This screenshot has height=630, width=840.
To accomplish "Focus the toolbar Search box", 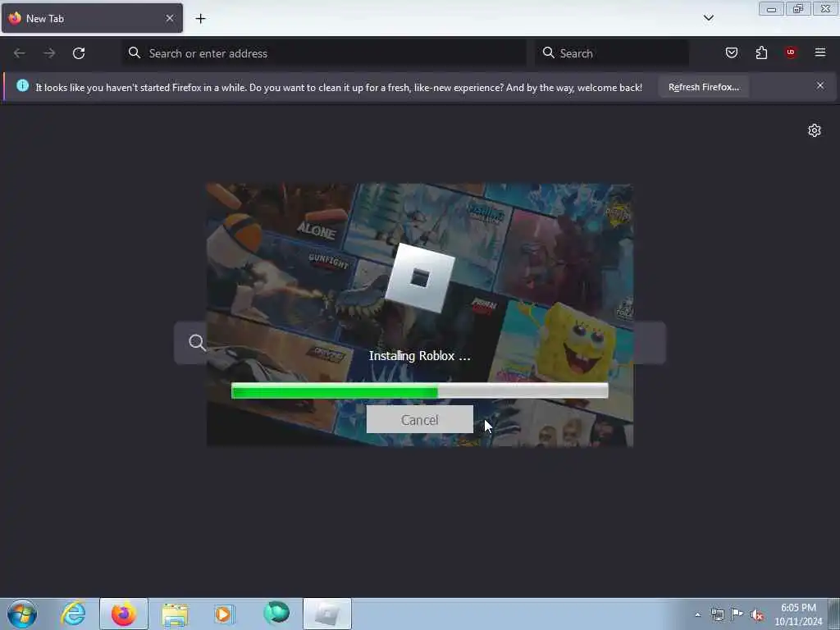I will [611, 53].
